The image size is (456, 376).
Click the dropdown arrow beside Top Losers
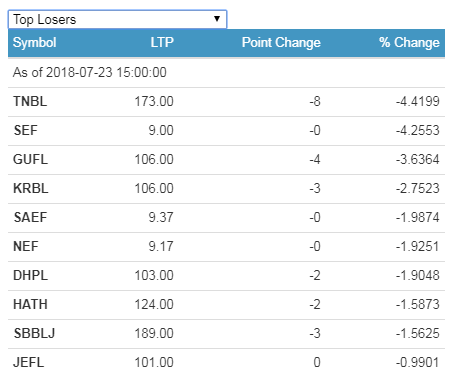tap(217, 19)
